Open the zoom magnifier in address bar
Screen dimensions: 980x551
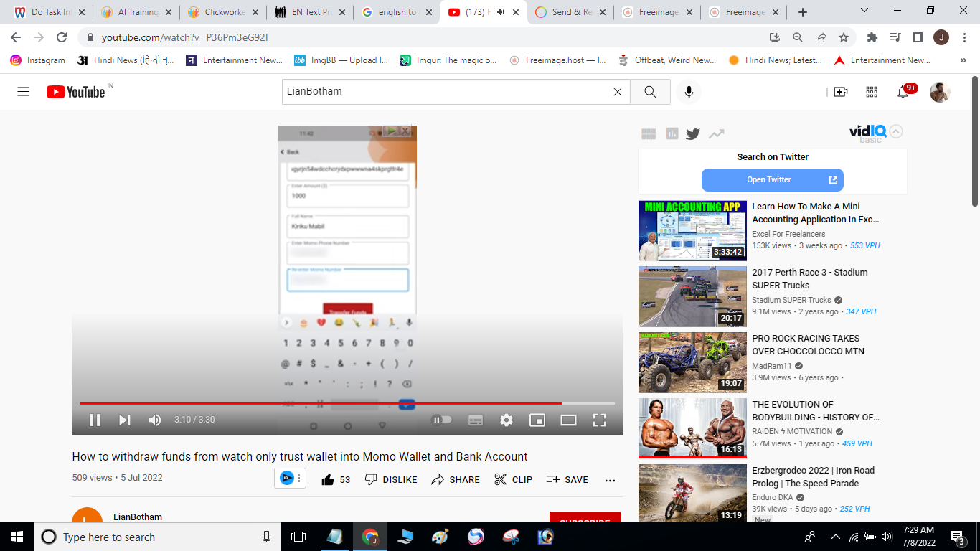(798, 37)
